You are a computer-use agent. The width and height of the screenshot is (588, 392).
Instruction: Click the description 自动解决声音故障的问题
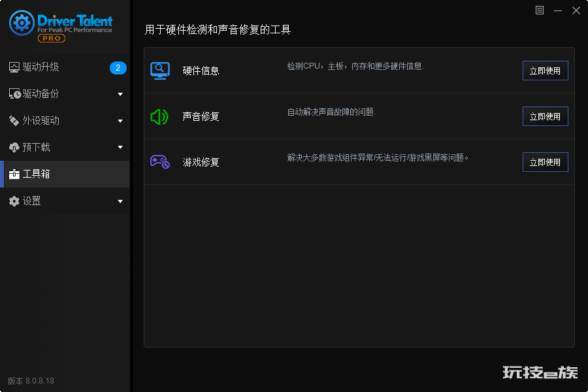pyautogui.click(x=331, y=112)
